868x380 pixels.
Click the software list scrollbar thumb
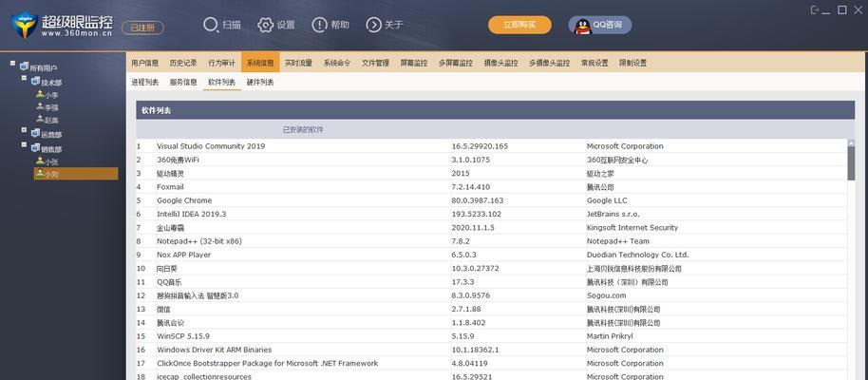point(851,162)
